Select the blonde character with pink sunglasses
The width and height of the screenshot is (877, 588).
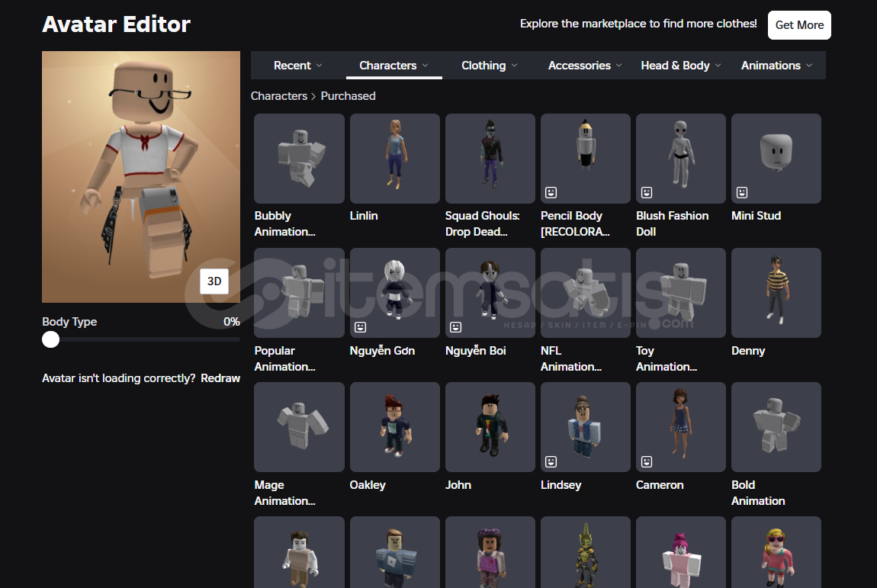click(776, 552)
